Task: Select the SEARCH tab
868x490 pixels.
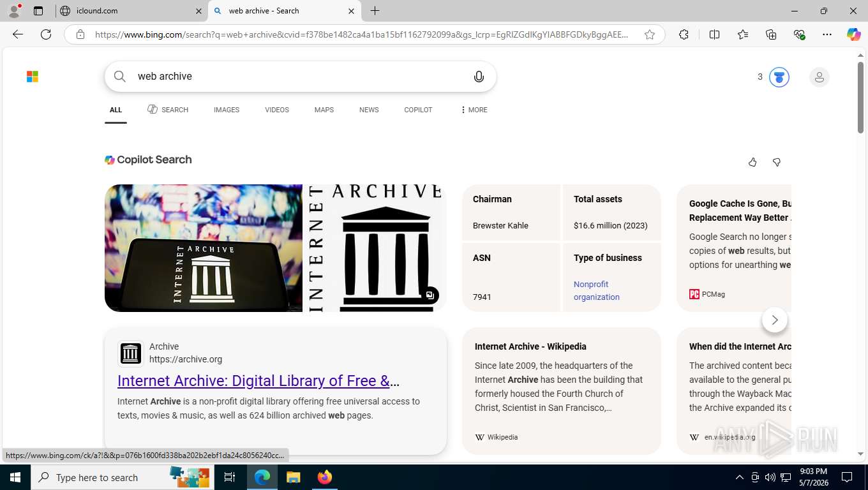Action: [x=168, y=110]
